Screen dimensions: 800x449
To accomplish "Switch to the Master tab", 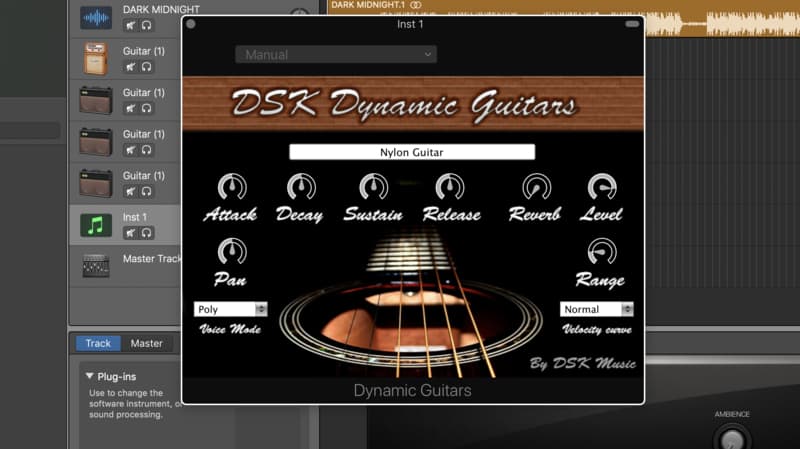I will click(x=146, y=343).
